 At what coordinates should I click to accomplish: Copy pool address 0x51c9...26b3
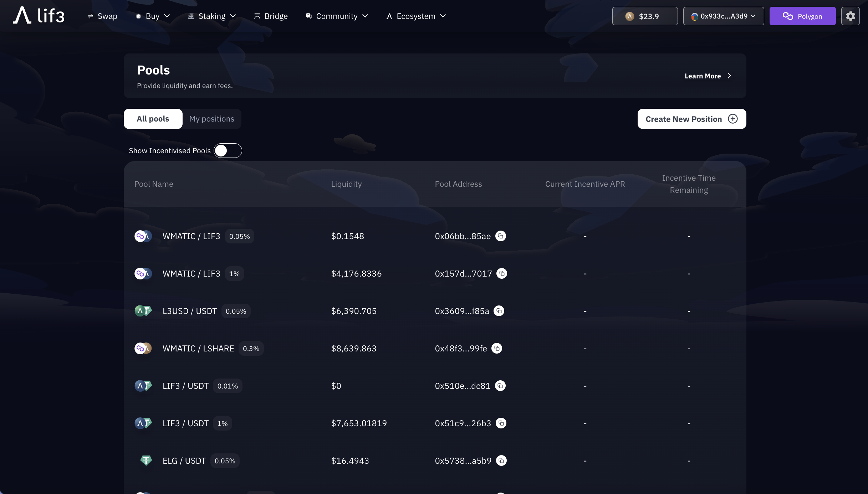501,423
